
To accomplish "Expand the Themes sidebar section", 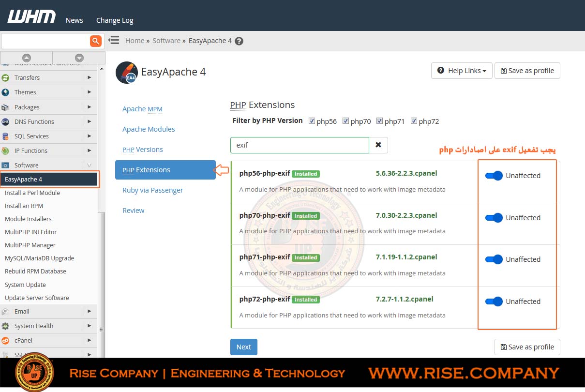I will pyautogui.click(x=90, y=92).
